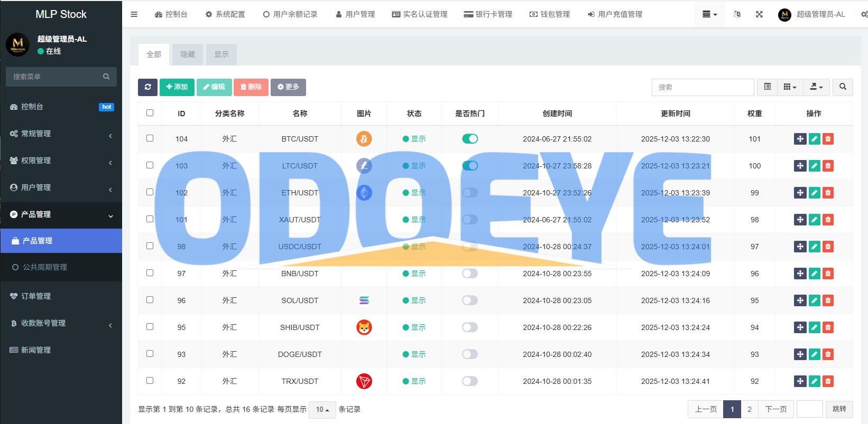This screenshot has height=424, width=868.
Task: Click drag-move icon for TRX/USDT row
Action: tap(800, 381)
